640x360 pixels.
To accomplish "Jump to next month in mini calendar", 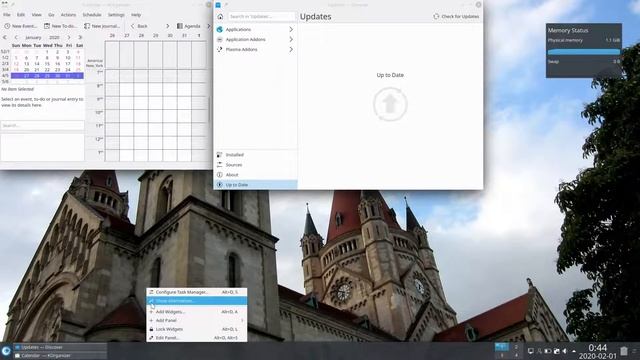I will pos(69,37).
